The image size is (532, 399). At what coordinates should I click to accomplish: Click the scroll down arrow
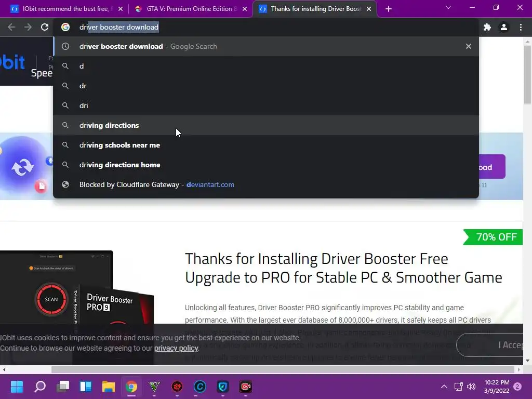coord(527,361)
